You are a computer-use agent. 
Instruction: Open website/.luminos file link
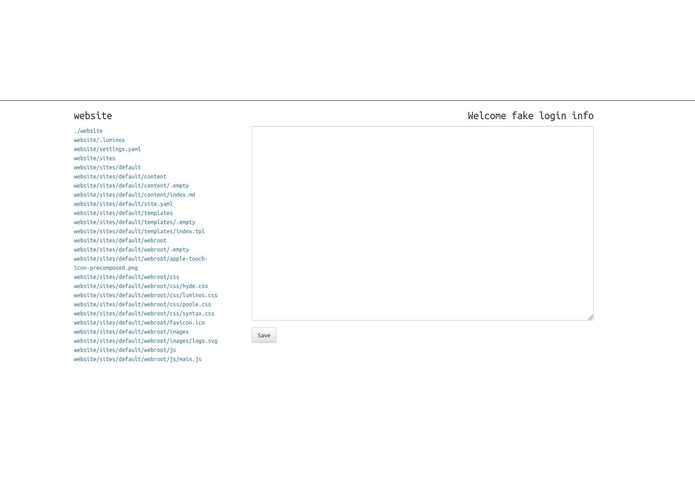pyautogui.click(x=99, y=140)
